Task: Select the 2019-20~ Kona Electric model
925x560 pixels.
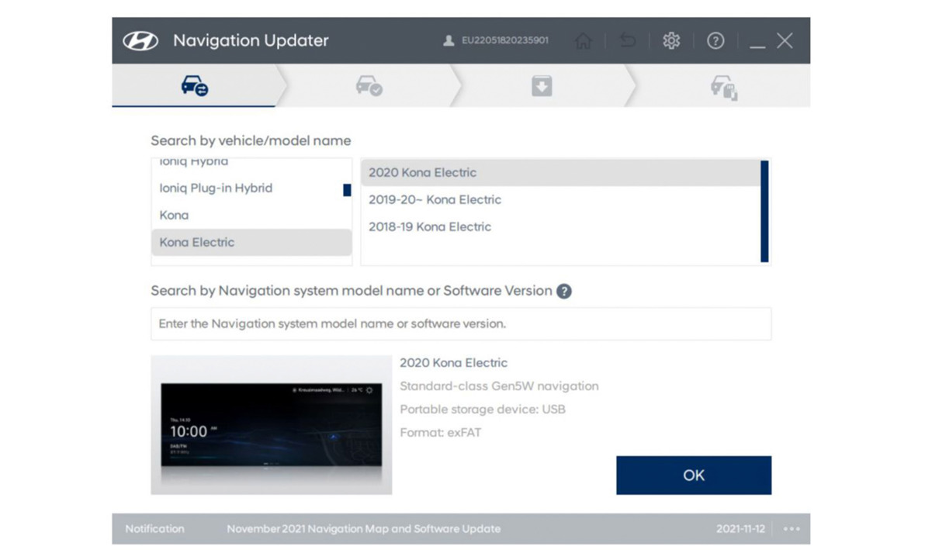Action: (x=560, y=200)
